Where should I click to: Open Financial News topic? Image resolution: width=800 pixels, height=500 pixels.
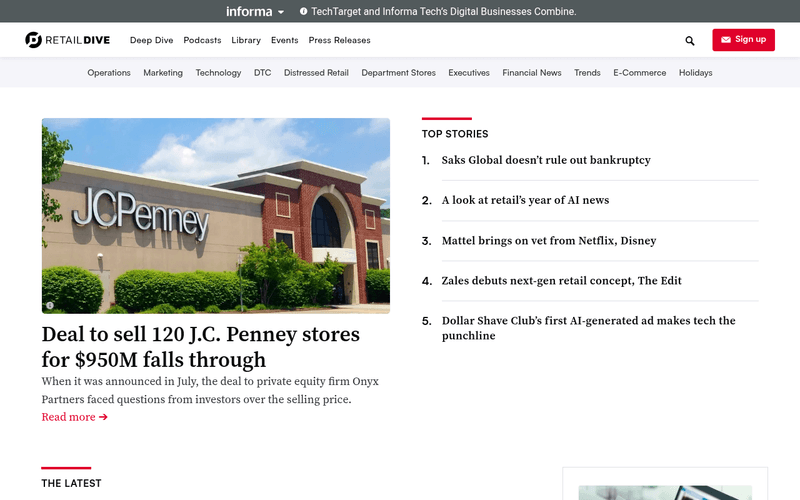click(532, 73)
